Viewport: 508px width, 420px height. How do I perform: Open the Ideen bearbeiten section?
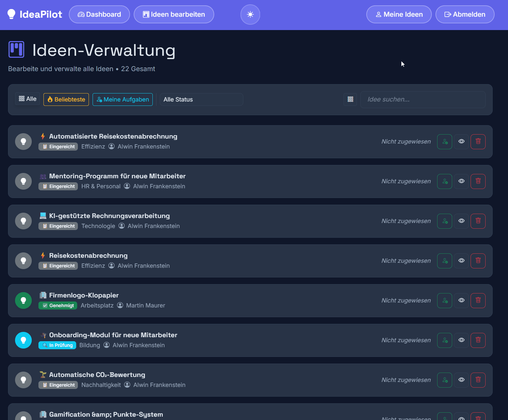coord(174,14)
